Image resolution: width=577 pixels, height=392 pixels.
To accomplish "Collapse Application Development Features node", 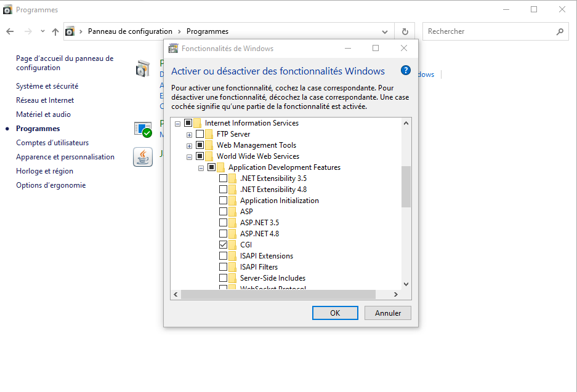I will 201,167.
